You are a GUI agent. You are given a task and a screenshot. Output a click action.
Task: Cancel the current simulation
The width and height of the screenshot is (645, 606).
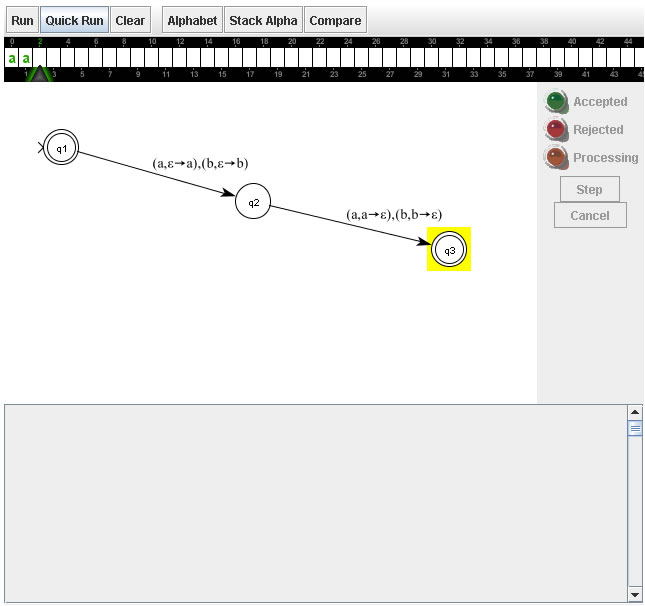click(589, 215)
